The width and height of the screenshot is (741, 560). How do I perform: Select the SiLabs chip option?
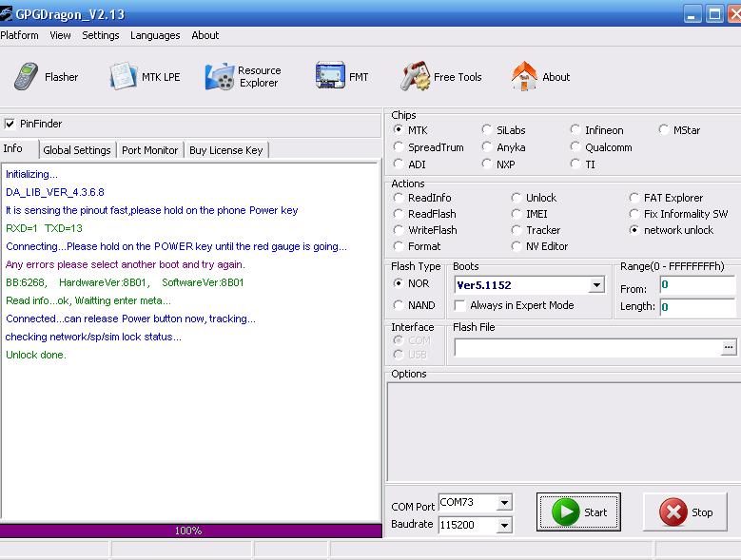click(487, 130)
